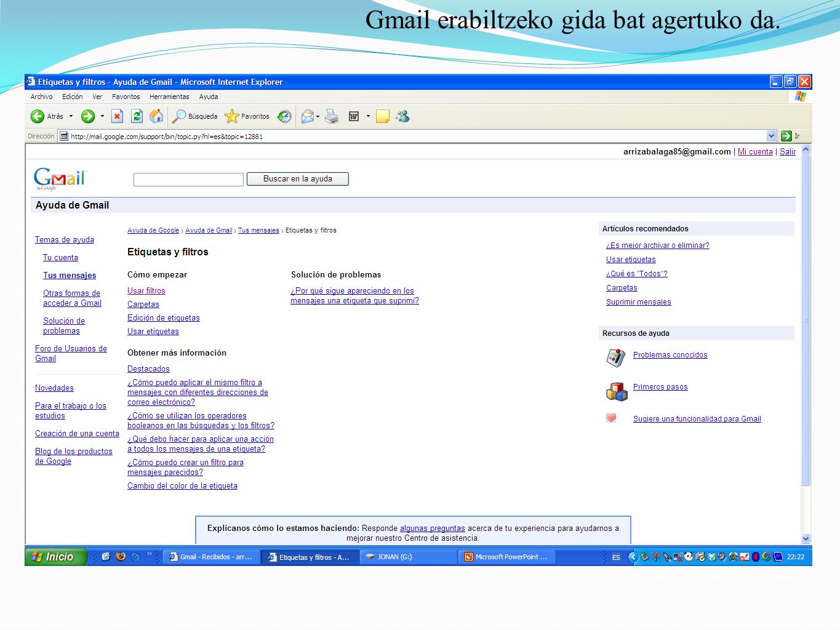The image size is (840, 630).
Task: Go to the Home page icon
Action: point(156,116)
